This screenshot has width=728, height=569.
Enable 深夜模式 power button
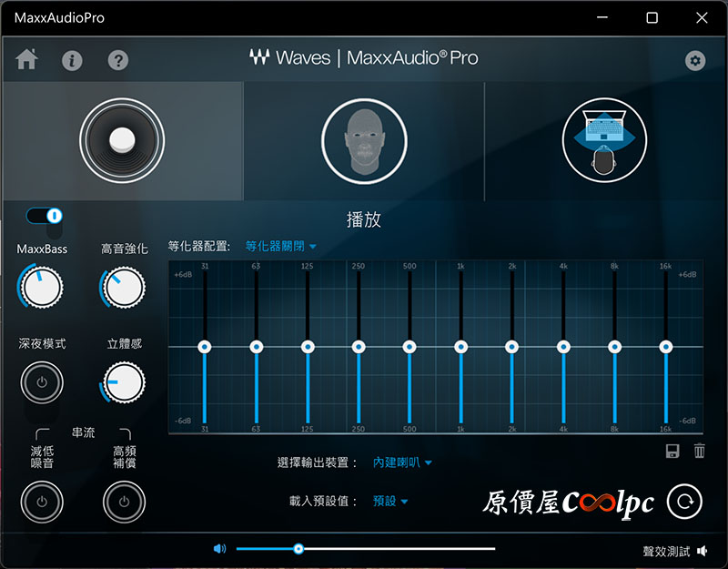[42, 382]
